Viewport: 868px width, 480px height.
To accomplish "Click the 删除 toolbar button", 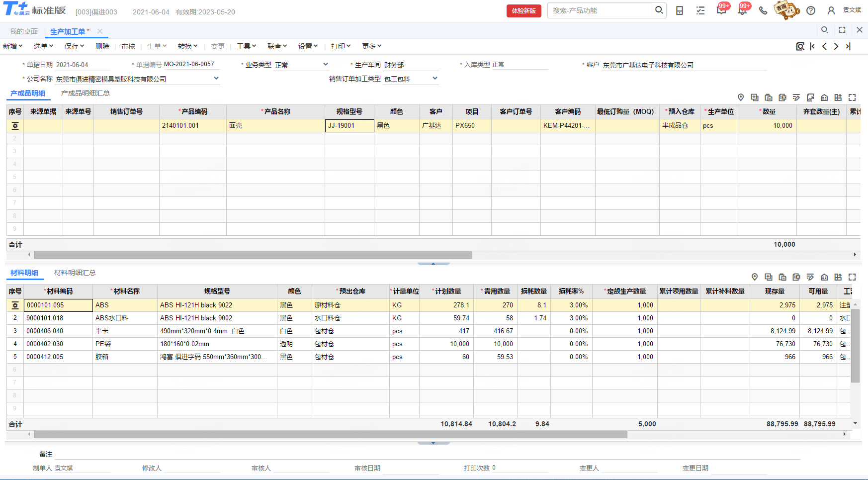I will [102, 46].
